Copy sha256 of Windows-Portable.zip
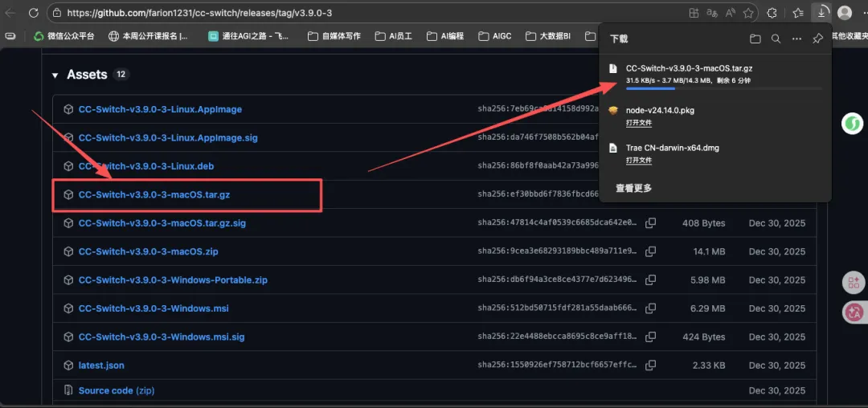 point(651,279)
